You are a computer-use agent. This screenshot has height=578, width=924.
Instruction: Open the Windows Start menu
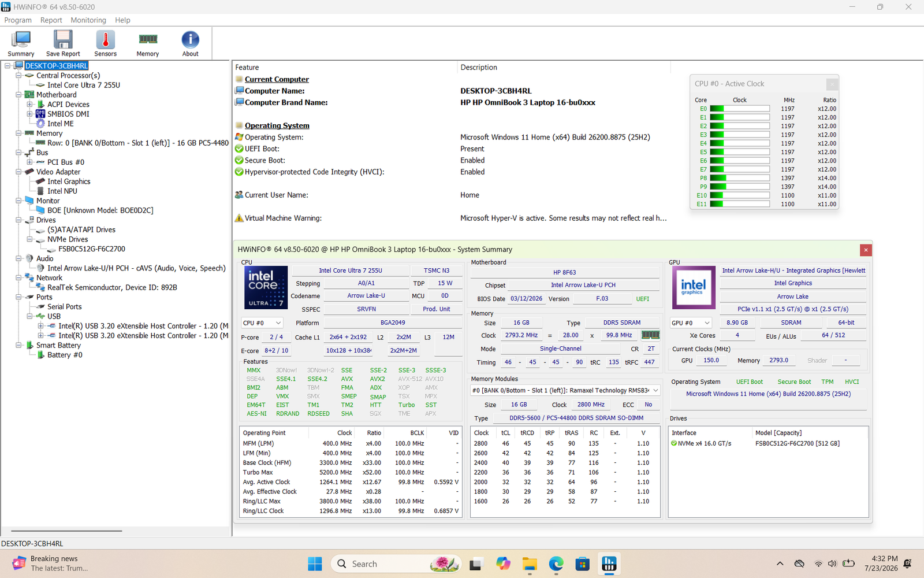point(315,564)
